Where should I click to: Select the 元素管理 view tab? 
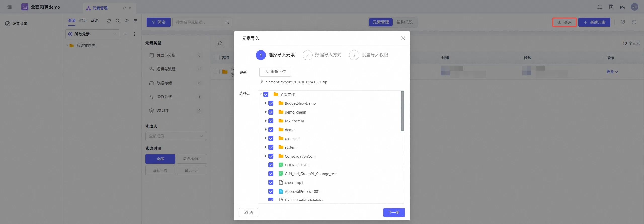coord(381,22)
